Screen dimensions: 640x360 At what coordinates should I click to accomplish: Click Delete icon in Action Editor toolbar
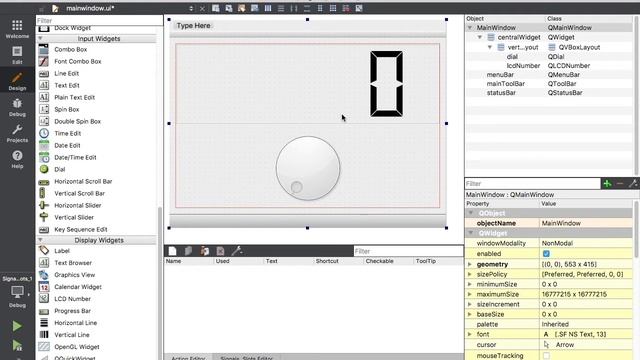[220, 251]
